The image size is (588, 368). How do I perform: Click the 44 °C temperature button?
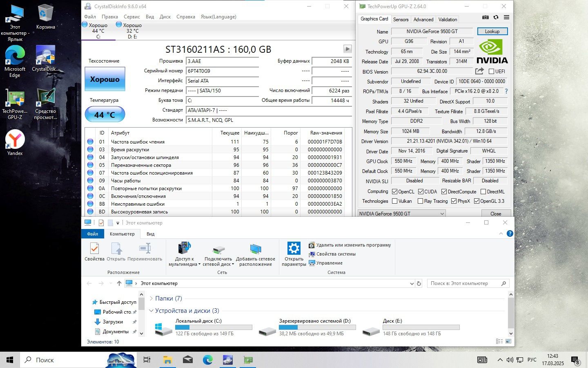tap(105, 114)
